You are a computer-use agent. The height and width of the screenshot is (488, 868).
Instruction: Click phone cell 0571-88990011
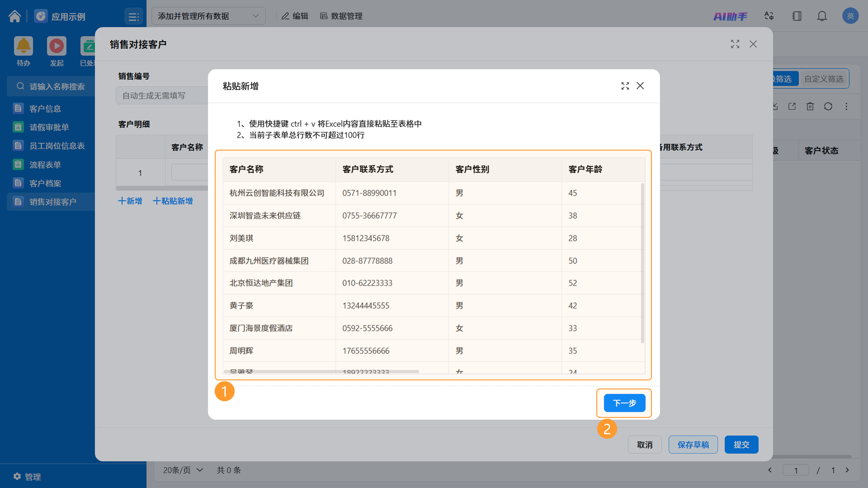pos(392,193)
